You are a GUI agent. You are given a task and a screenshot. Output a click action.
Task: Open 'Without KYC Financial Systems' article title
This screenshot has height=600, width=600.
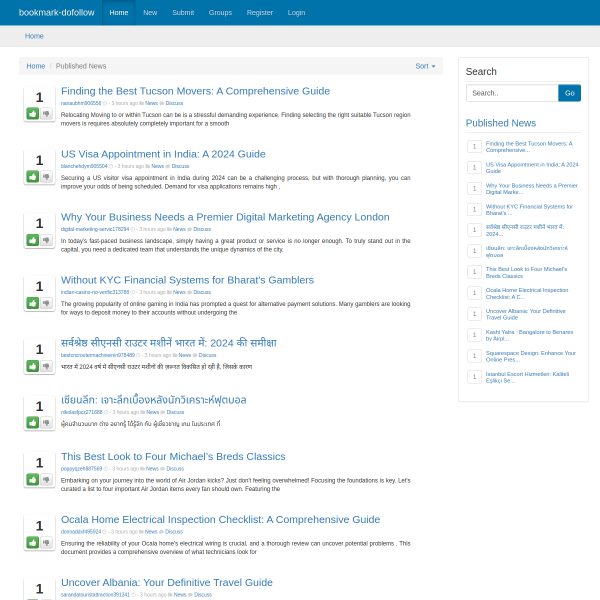coord(187,280)
